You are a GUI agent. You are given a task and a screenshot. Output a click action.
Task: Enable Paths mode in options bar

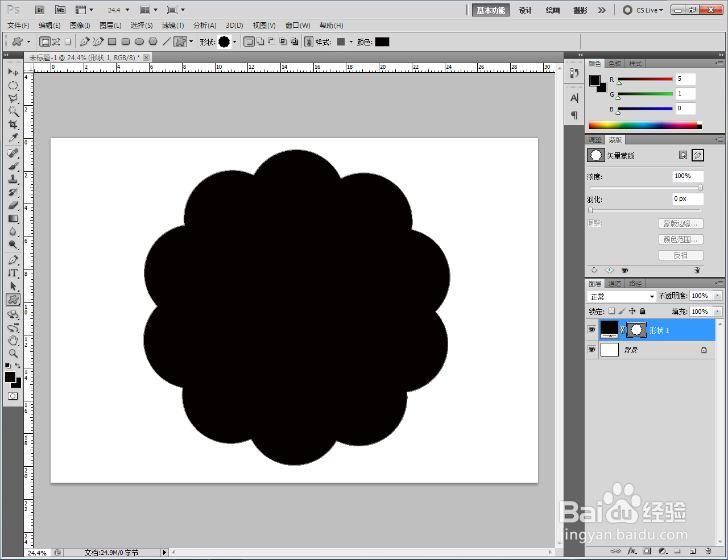coord(56,42)
